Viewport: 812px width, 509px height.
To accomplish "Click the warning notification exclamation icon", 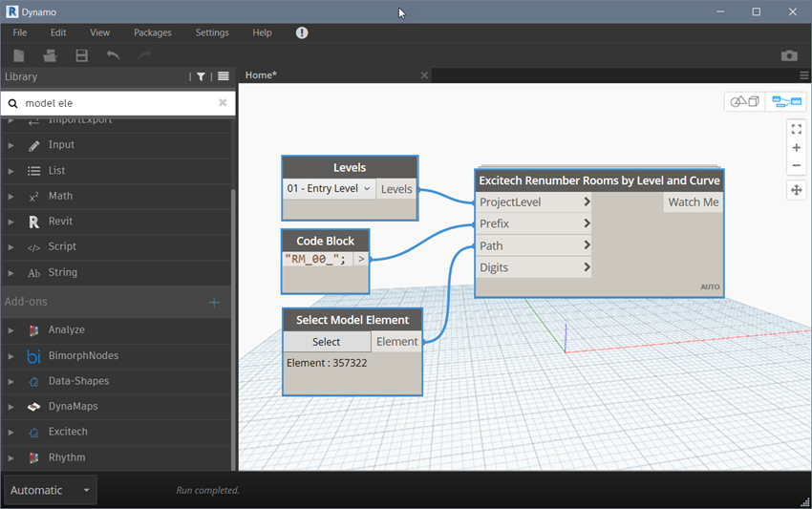I will [302, 32].
